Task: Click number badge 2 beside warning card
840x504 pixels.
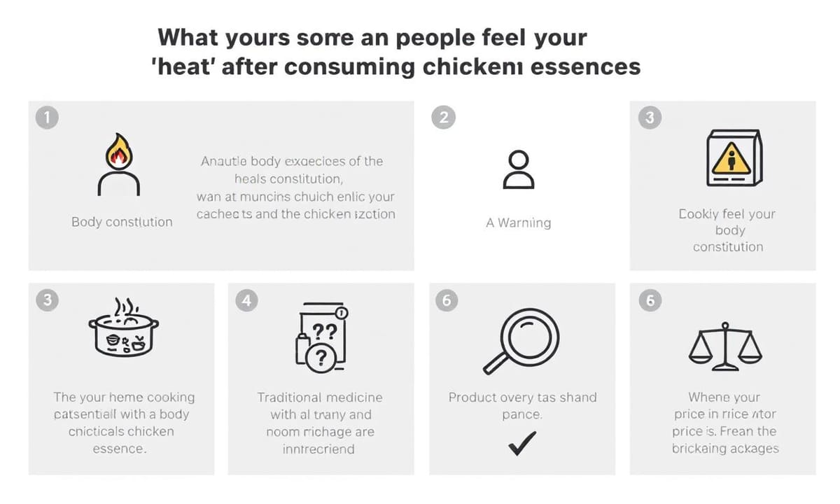Action: [x=442, y=118]
